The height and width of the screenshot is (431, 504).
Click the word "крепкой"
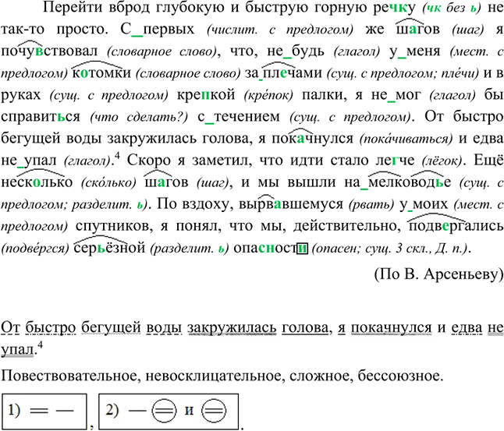point(206,95)
